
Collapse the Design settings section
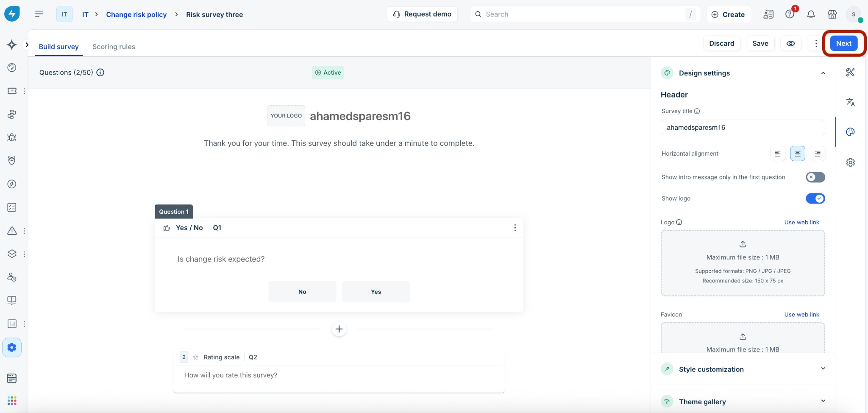pyautogui.click(x=823, y=73)
